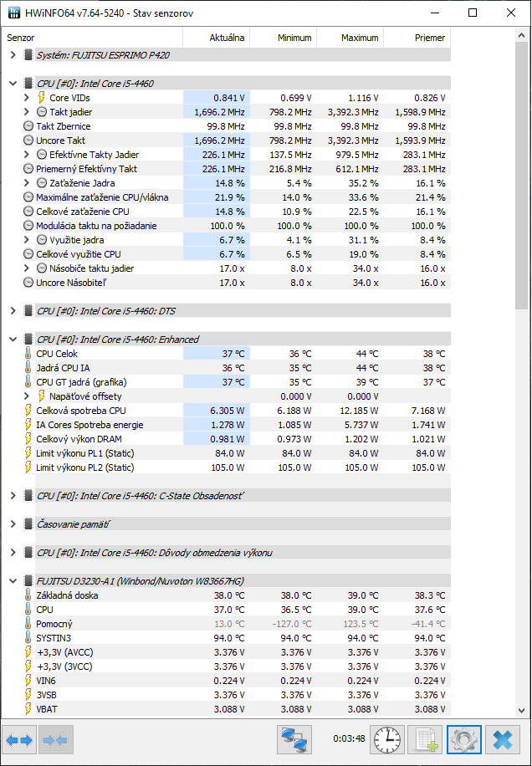The image size is (532, 766).
Task: Select the +3,3V (3VCC) row
Action: [236, 666]
